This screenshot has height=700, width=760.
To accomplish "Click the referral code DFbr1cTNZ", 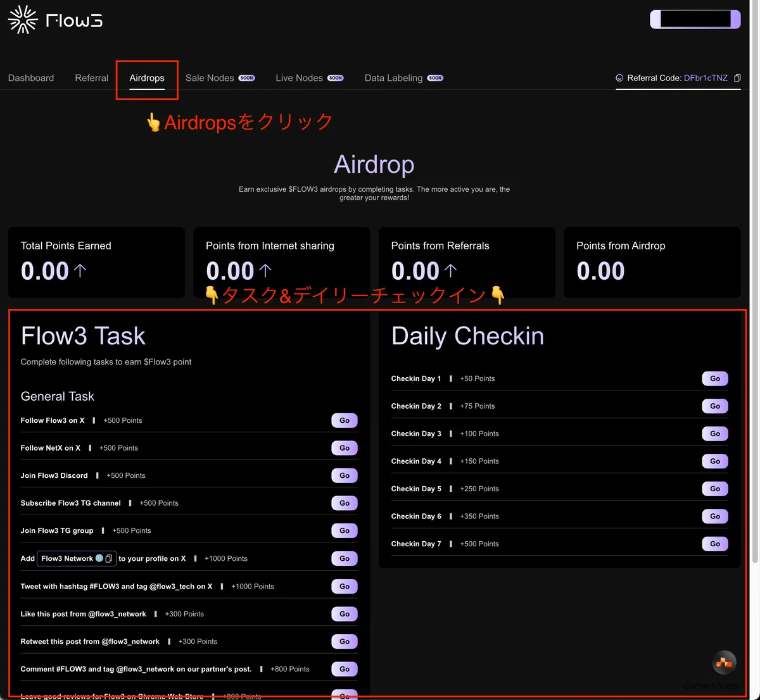I will coord(706,78).
